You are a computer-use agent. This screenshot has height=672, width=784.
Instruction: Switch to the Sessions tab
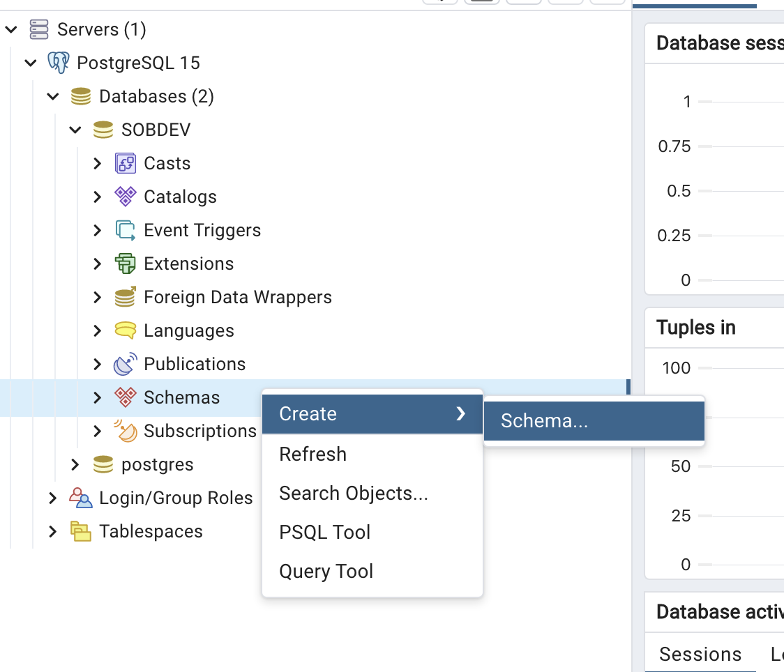click(700, 653)
